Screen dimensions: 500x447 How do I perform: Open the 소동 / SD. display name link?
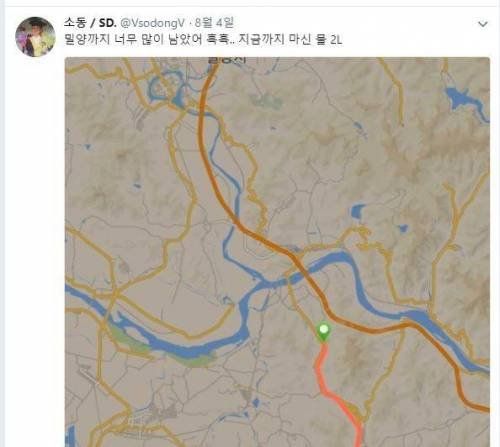coord(90,23)
